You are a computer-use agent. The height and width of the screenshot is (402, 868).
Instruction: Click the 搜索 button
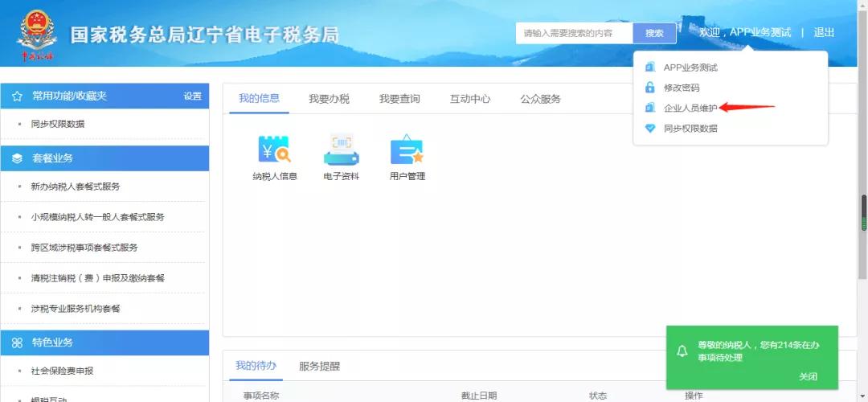(654, 33)
